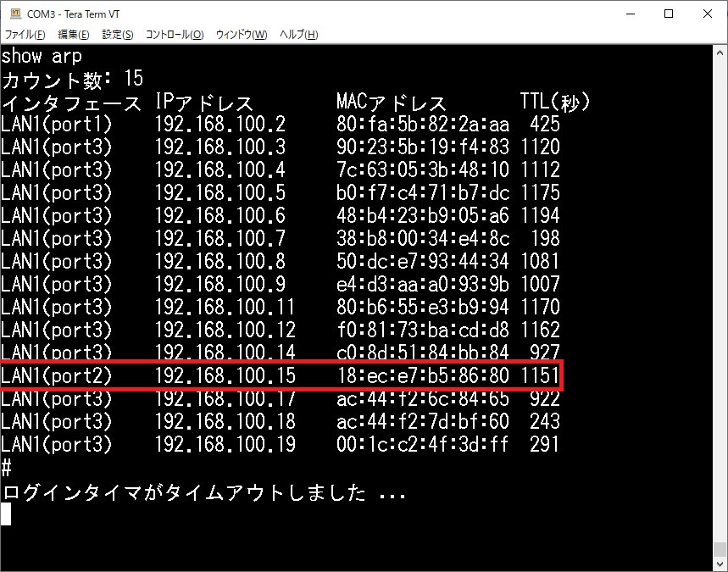Click the '#' prompt line
This screenshot has width=728, height=572.
pos(7,468)
